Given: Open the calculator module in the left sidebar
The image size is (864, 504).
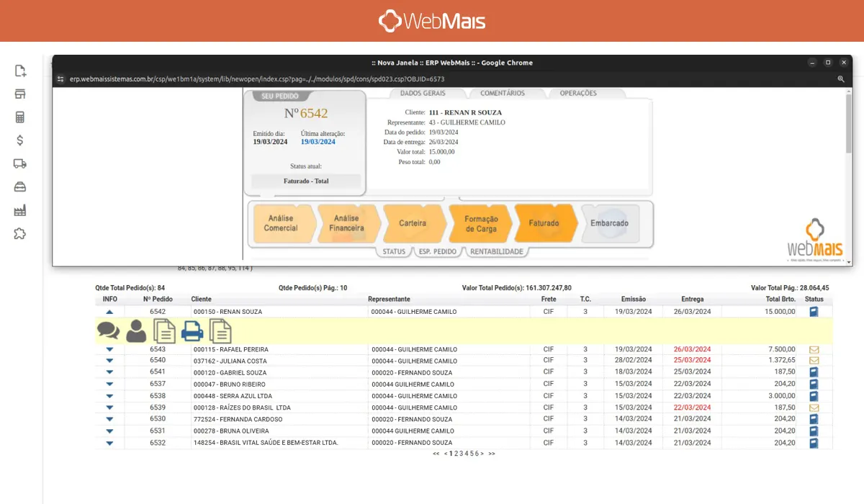Looking at the screenshot, I should (19, 117).
